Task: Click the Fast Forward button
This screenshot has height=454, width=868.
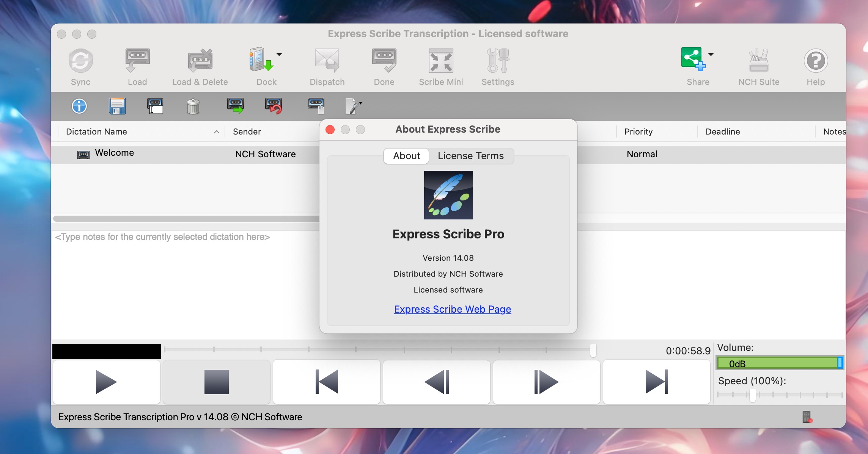Action: point(547,382)
